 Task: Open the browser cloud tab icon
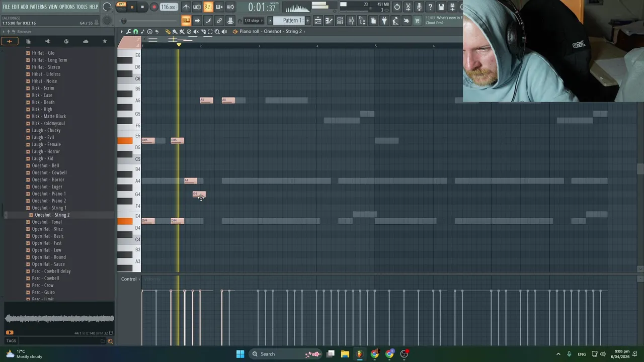(86, 41)
